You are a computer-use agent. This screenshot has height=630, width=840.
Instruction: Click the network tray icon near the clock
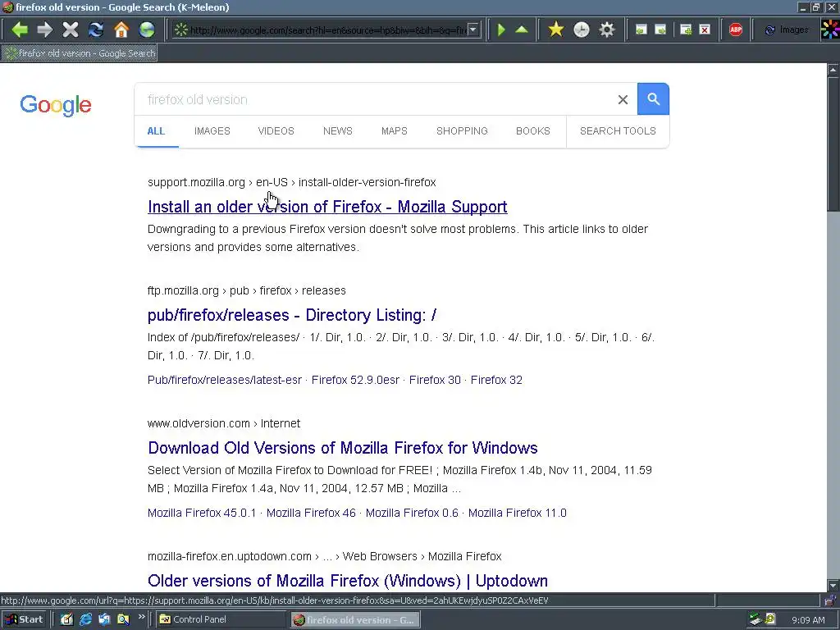tap(756, 619)
